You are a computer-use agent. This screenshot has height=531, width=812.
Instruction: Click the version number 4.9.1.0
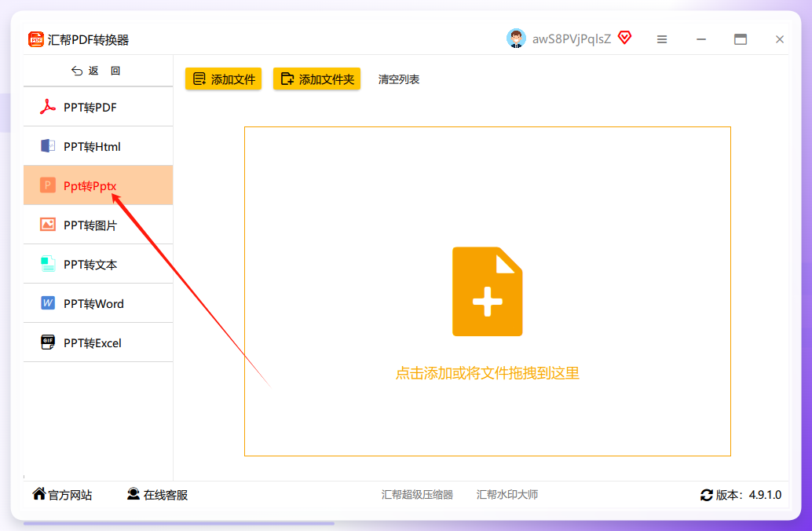pyautogui.click(x=766, y=495)
